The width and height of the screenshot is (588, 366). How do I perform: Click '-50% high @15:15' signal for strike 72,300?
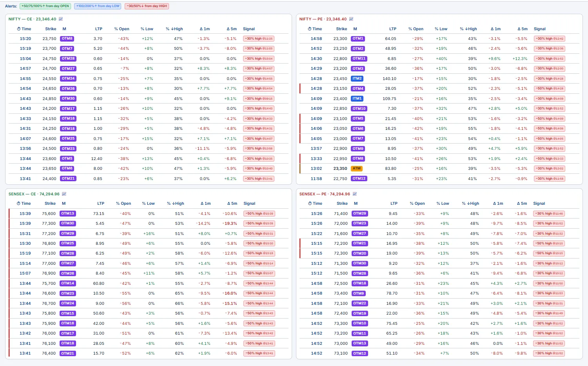pos(549,253)
